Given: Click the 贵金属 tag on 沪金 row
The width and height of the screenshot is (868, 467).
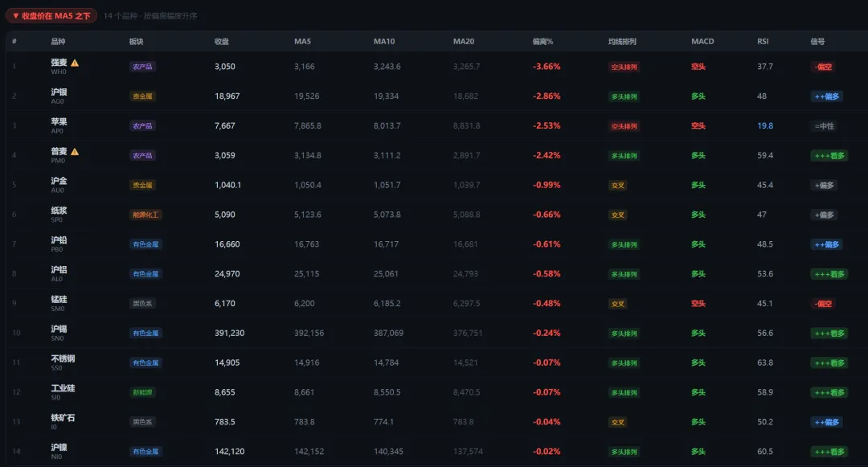Looking at the screenshot, I should [x=143, y=185].
